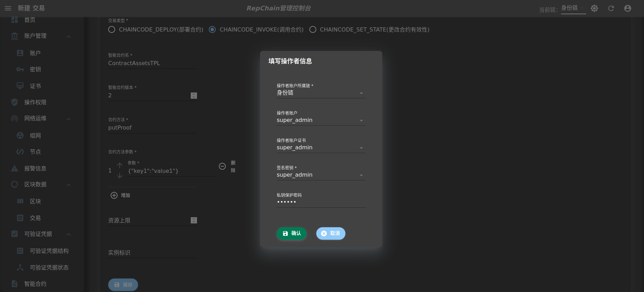Open the 签名密钥 dropdown
The image size is (644, 292).
(x=321, y=175)
